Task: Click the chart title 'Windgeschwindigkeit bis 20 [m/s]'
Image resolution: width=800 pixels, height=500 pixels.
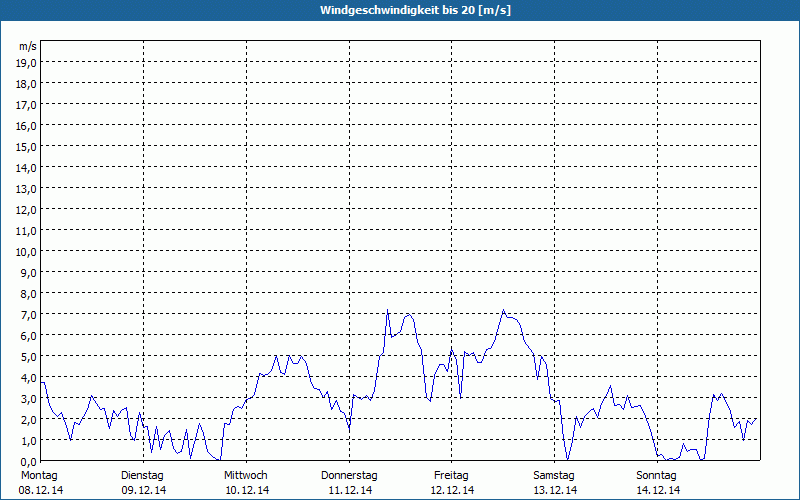Action: pos(415,10)
